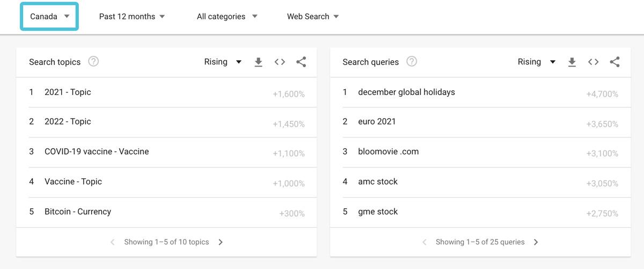
Task: Select the gme stock query
Action: 378,212
